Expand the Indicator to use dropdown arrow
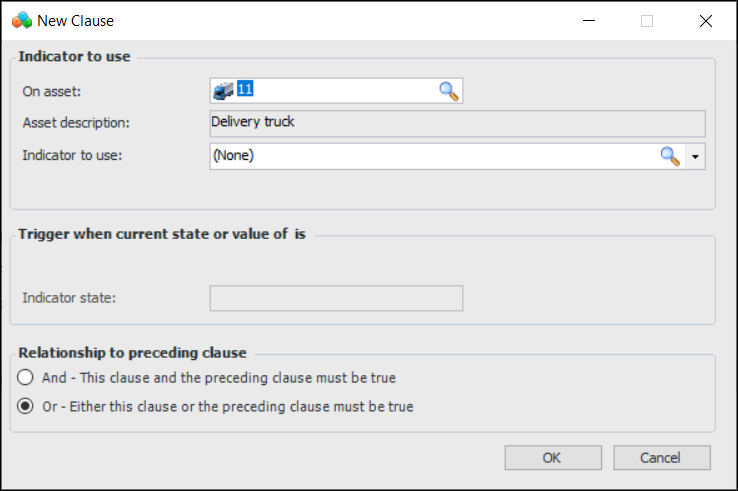The height and width of the screenshot is (491, 738). click(695, 156)
